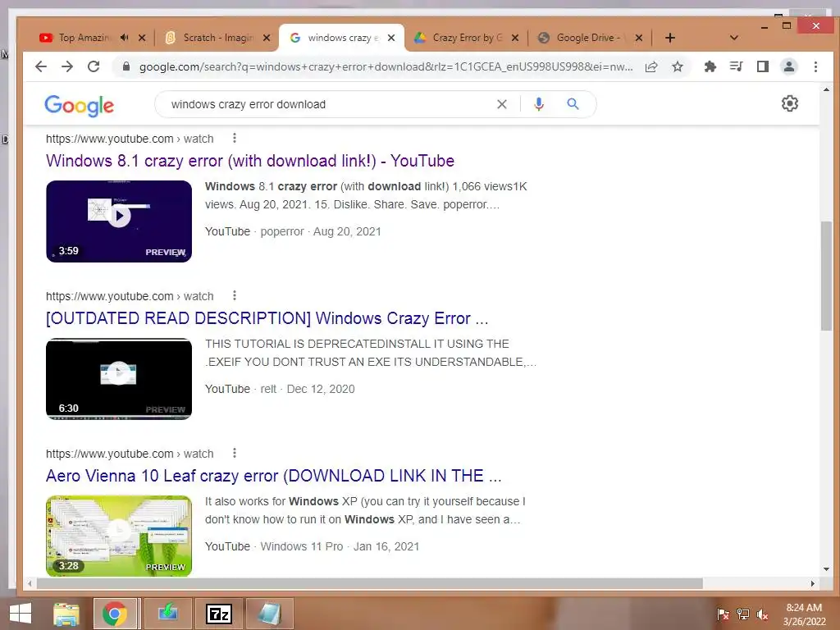This screenshot has height=630, width=840.
Task: Go forward to the next page
Action: [x=67, y=66]
